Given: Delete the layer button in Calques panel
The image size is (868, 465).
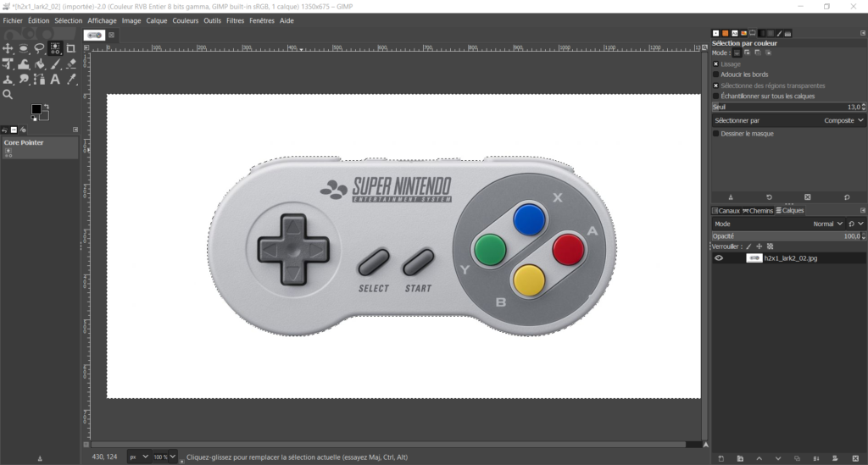Looking at the screenshot, I should 855,458.
